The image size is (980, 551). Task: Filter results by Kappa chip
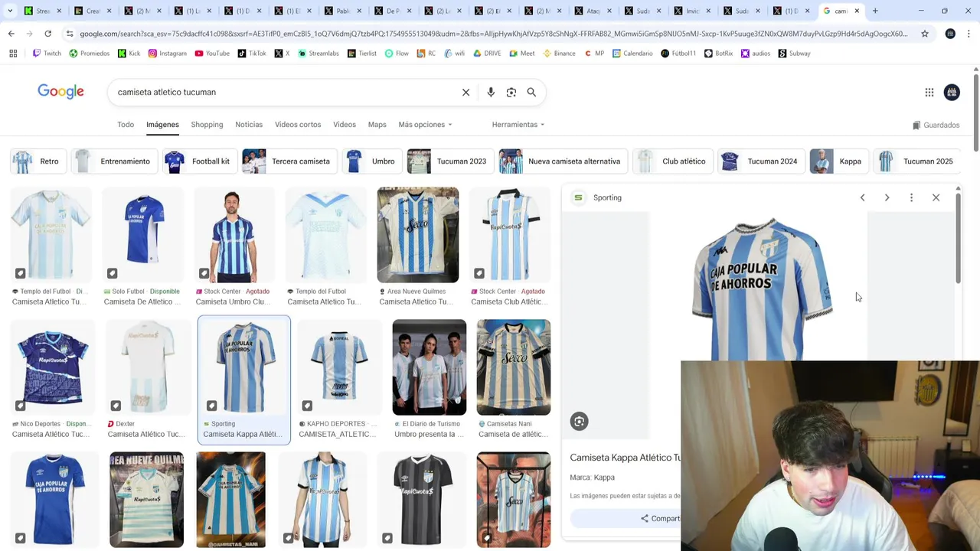tap(838, 161)
